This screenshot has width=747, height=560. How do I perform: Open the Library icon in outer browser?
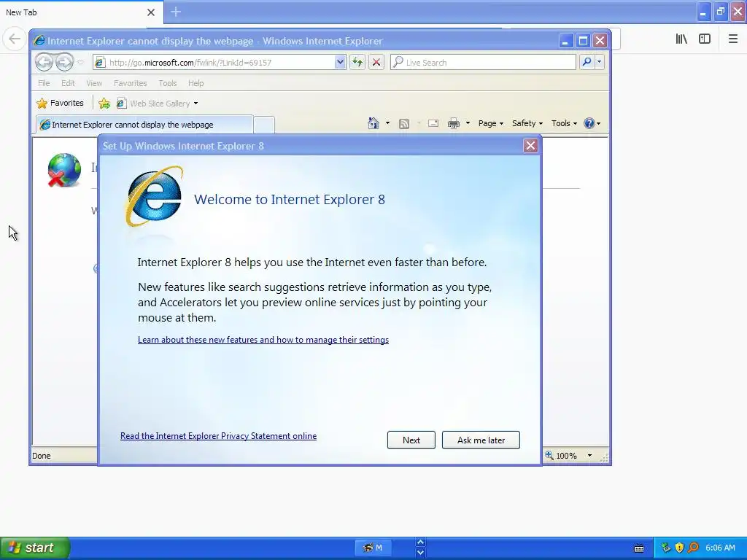(x=681, y=39)
